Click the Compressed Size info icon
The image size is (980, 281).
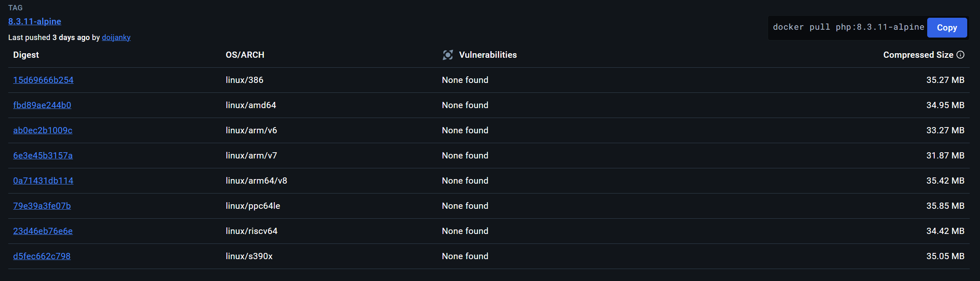(960, 55)
